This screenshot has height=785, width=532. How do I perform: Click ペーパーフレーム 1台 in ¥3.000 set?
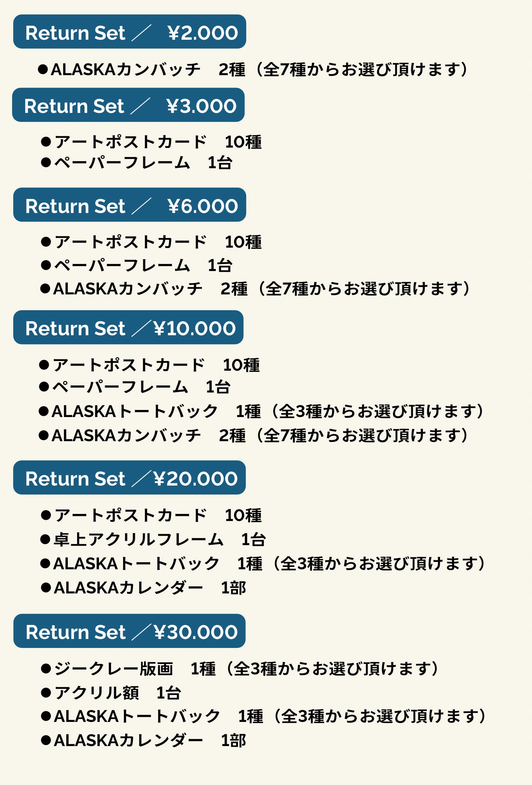pos(137,163)
